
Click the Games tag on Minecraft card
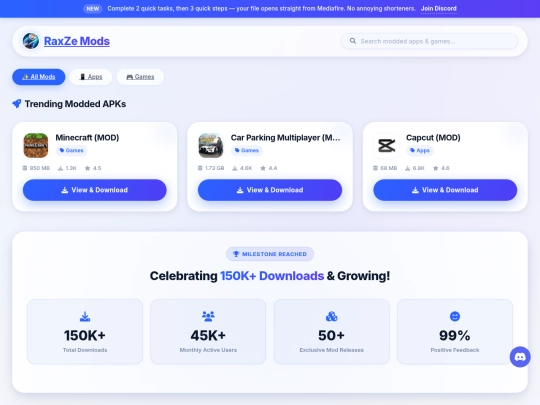tap(72, 150)
